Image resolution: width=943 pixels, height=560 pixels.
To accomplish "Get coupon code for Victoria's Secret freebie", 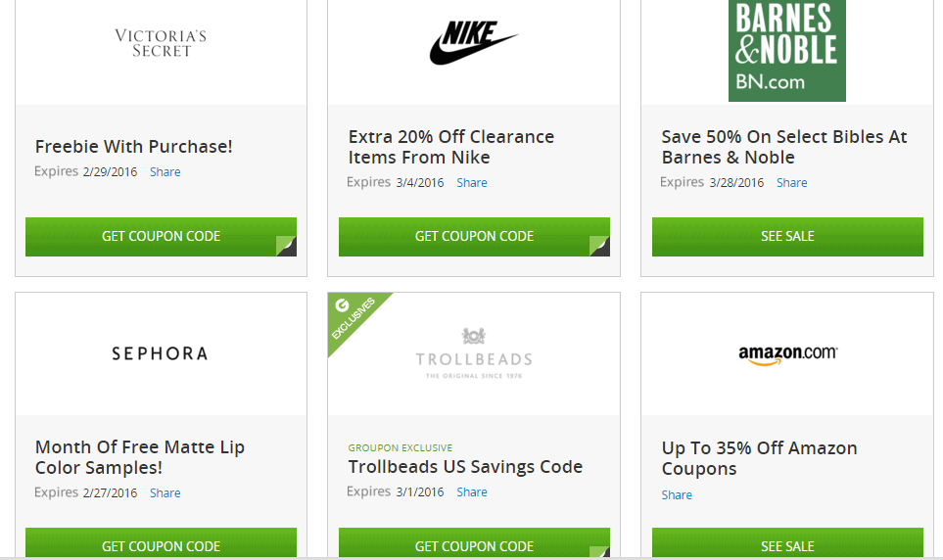I will (161, 236).
